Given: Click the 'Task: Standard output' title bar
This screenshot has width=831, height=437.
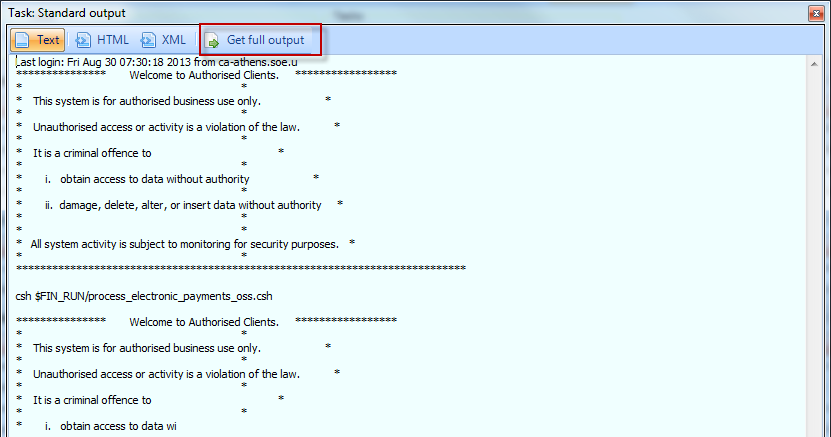Looking at the screenshot, I should 300,12.
